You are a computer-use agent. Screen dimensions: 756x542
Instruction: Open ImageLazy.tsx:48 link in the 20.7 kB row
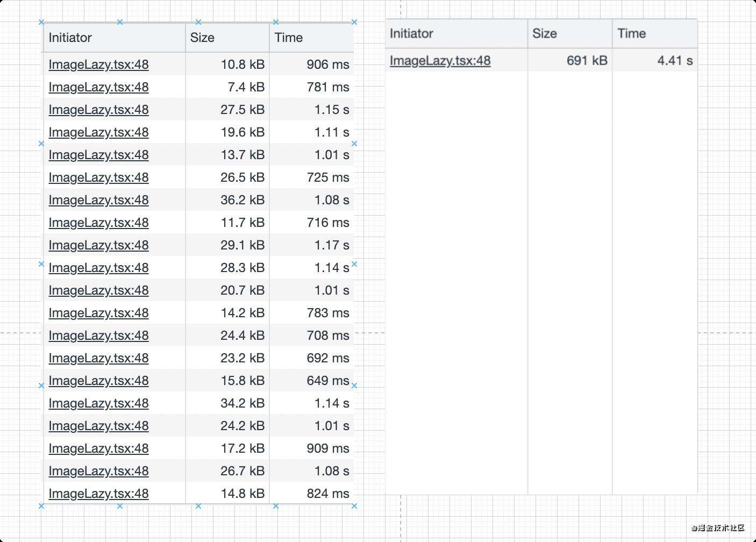[x=98, y=290]
